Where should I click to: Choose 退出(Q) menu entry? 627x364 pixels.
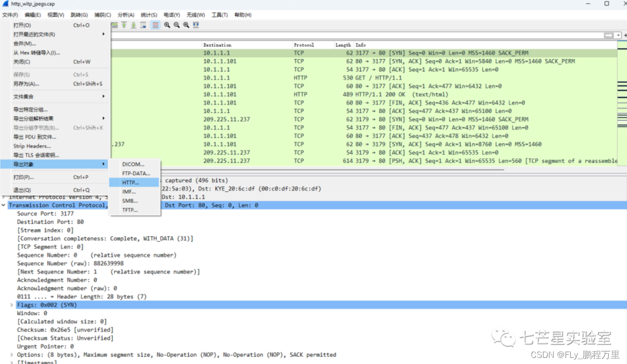pos(54,190)
